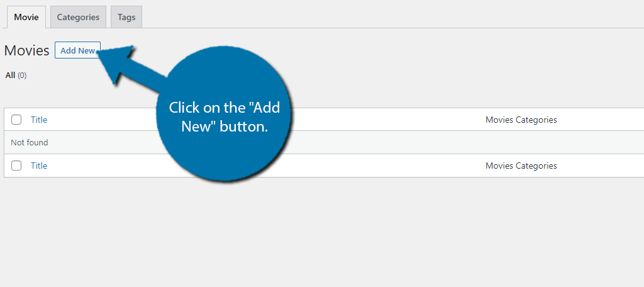
Task: Click the callout text mentioning Add New
Action: (x=225, y=117)
